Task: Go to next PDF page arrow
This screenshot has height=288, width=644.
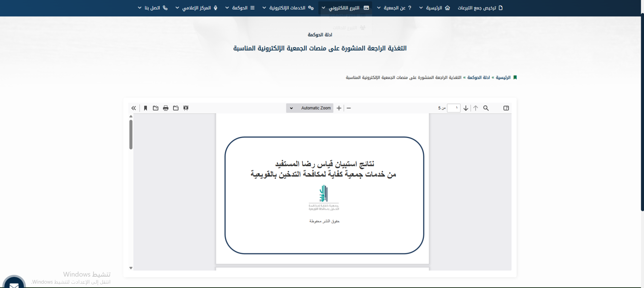Action: (x=465, y=108)
